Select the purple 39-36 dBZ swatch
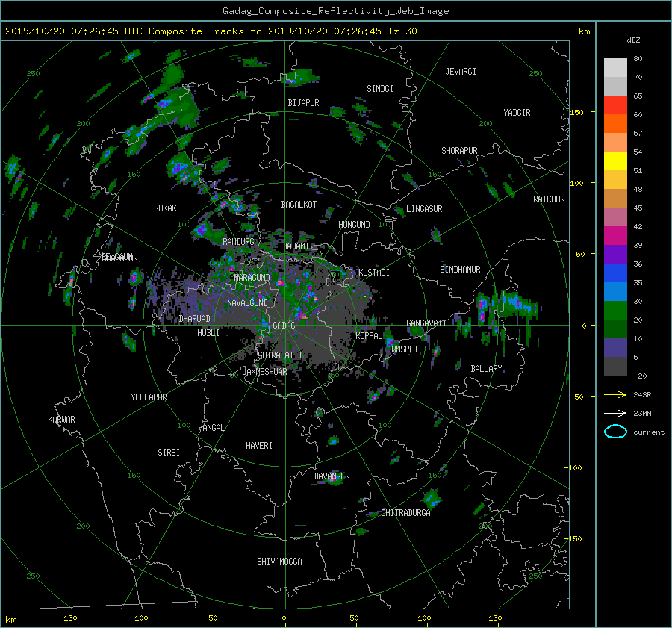The width and height of the screenshot is (672, 628). [x=615, y=255]
